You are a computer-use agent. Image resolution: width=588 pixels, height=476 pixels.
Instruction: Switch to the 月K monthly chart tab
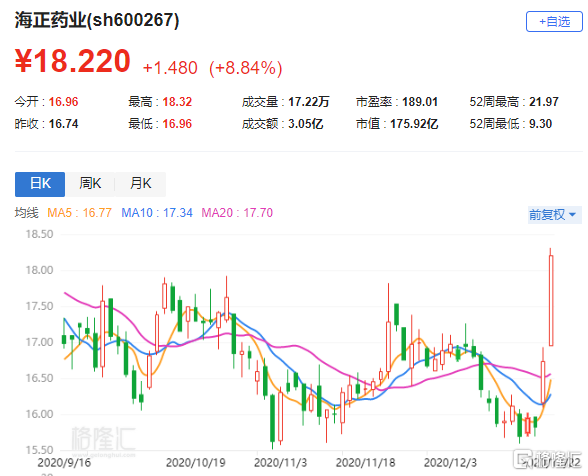pos(141,184)
